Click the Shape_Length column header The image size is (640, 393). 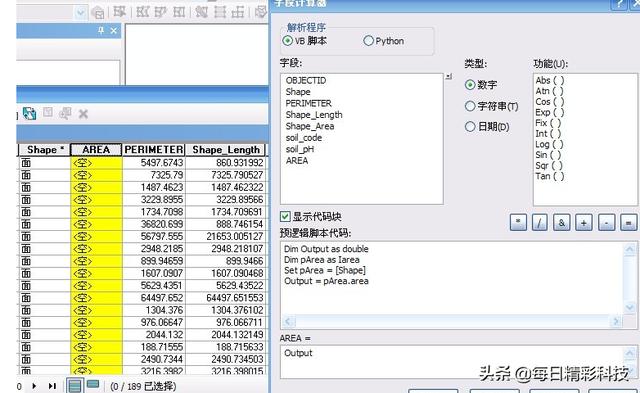tap(226, 150)
